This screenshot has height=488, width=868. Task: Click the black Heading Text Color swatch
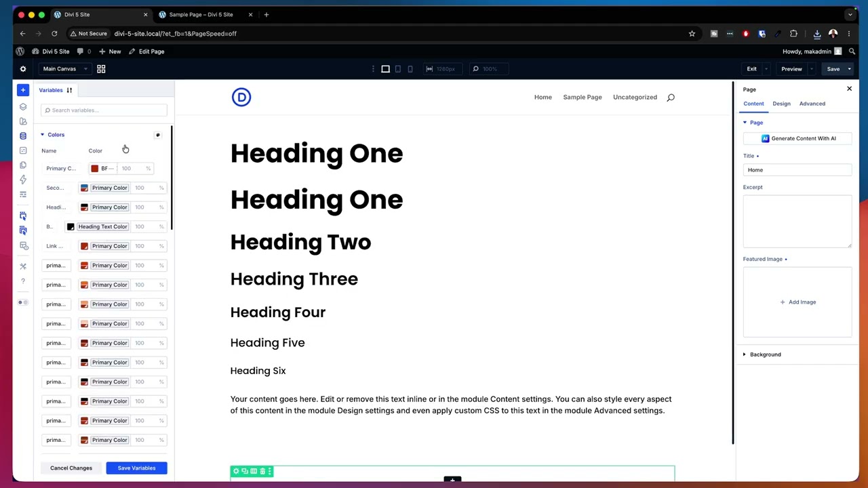71,226
